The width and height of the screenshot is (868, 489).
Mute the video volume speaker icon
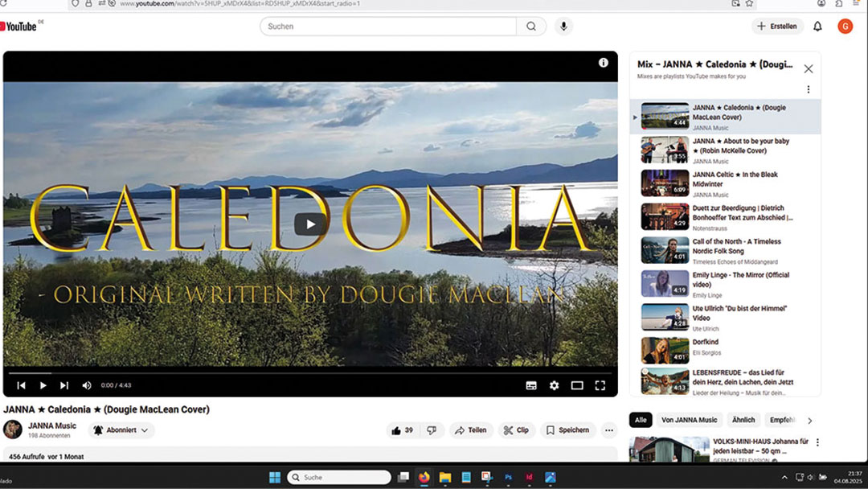[87, 385]
